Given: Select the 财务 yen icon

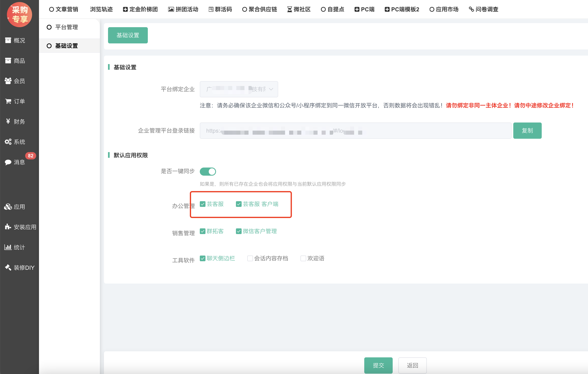Looking at the screenshot, I should (x=8, y=121).
